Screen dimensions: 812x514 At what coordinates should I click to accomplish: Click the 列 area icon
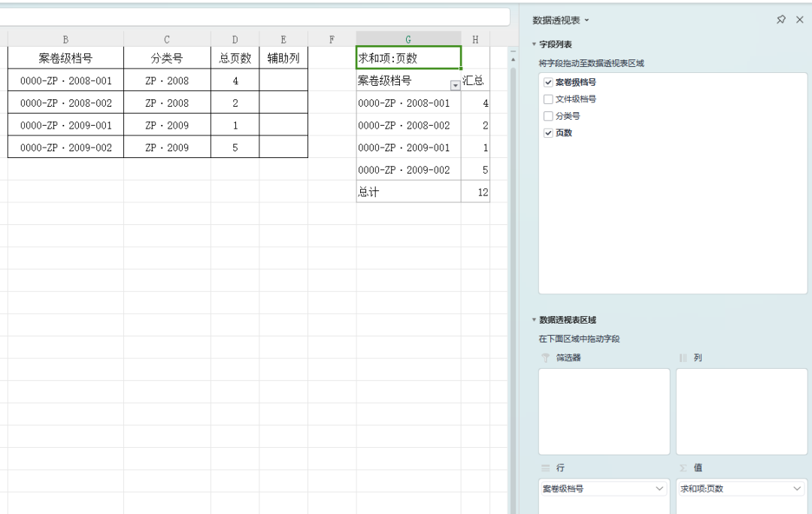pos(683,357)
